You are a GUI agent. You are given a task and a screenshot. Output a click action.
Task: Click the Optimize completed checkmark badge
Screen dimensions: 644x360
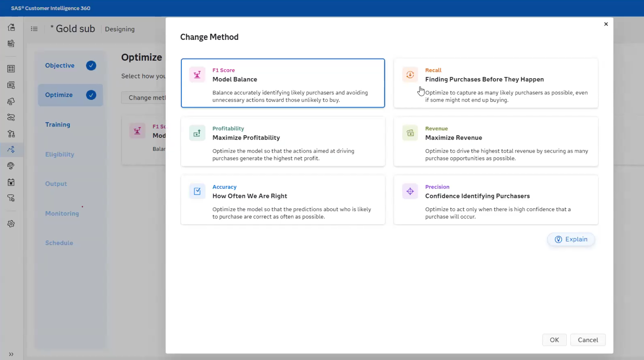pos(91,95)
